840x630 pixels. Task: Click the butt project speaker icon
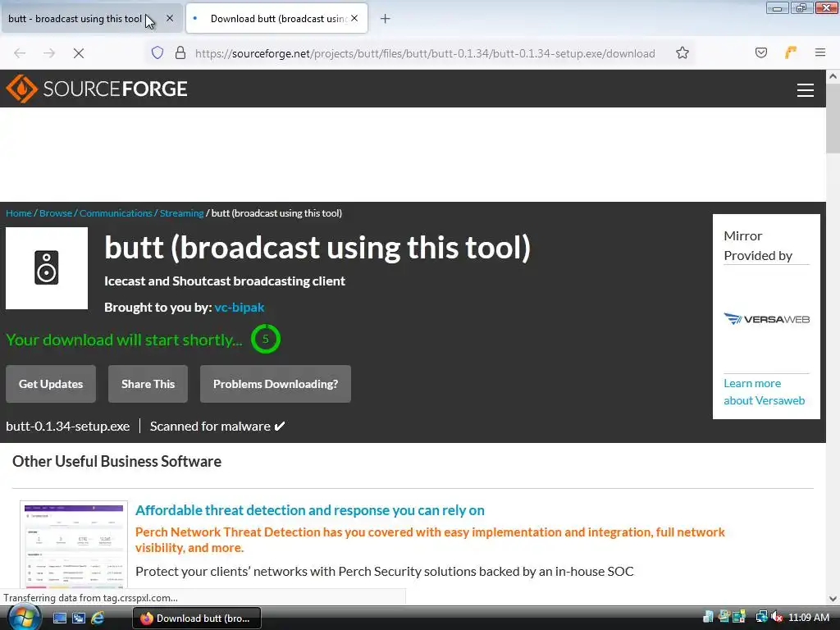pyautogui.click(x=47, y=268)
